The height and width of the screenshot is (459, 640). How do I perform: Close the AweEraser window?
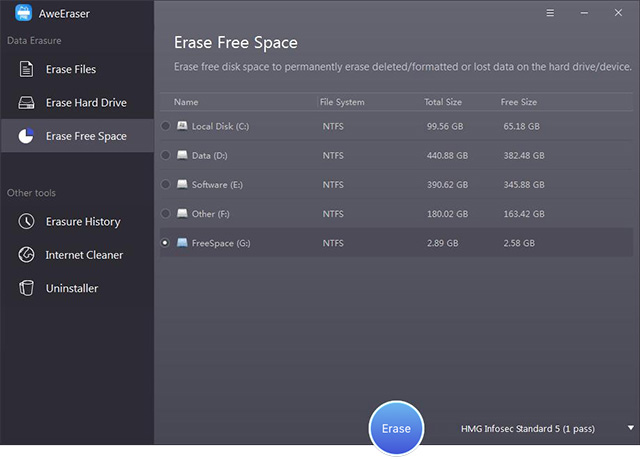(618, 13)
